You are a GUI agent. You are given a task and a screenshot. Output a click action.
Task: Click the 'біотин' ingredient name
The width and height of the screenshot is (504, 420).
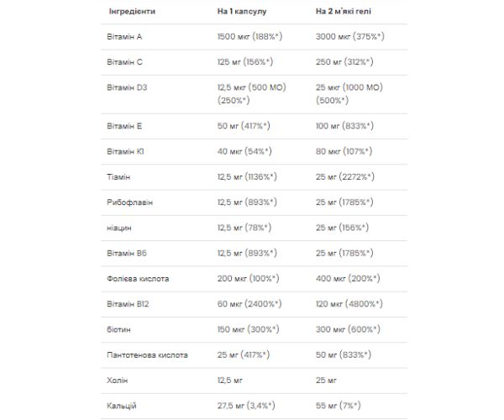tap(120, 329)
